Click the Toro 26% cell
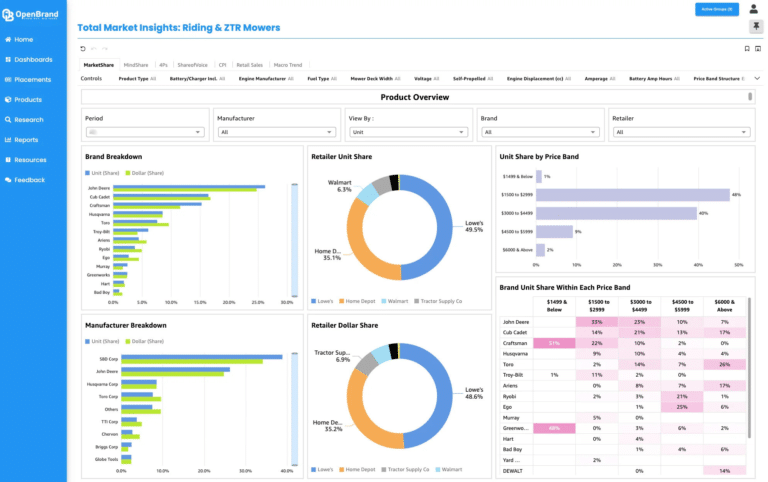768x482 pixels. coord(724,364)
